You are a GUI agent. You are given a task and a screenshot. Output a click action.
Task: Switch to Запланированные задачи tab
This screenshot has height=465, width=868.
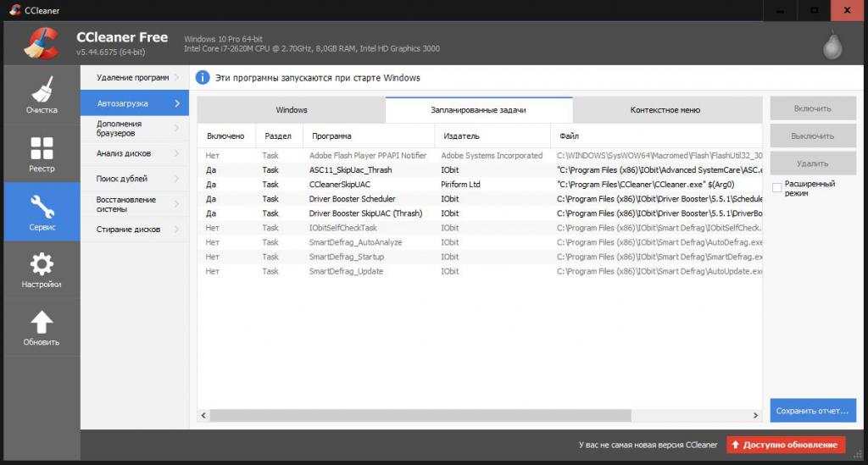click(x=479, y=110)
